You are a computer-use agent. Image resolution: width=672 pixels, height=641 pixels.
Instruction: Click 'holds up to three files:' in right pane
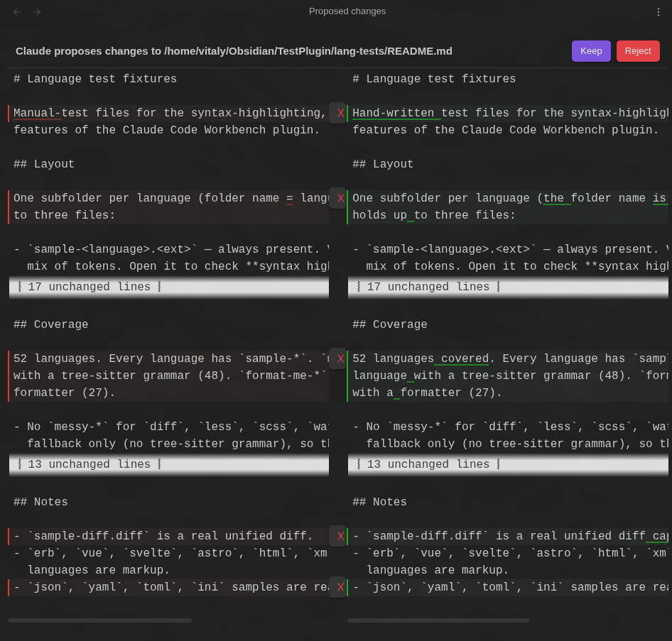click(434, 215)
